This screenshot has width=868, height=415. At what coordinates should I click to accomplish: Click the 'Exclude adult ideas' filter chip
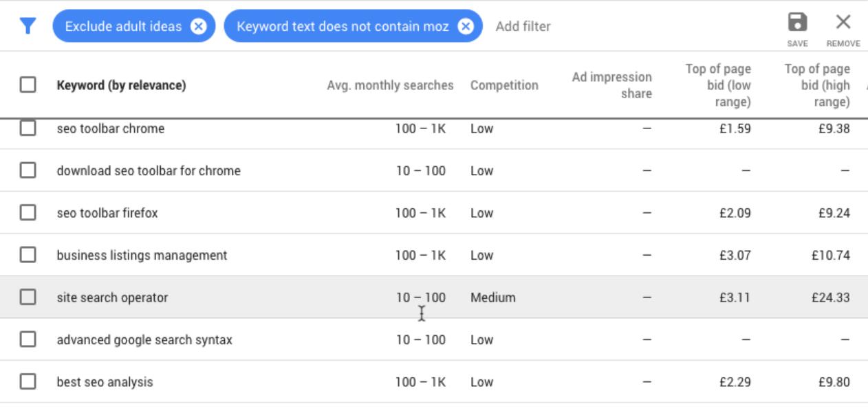pyautogui.click(x=123, y=26)
